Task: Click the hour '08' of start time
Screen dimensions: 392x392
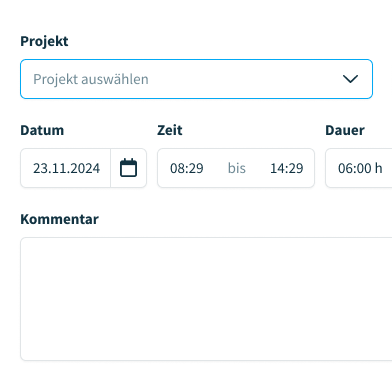Action: click(x=177, y=168)
